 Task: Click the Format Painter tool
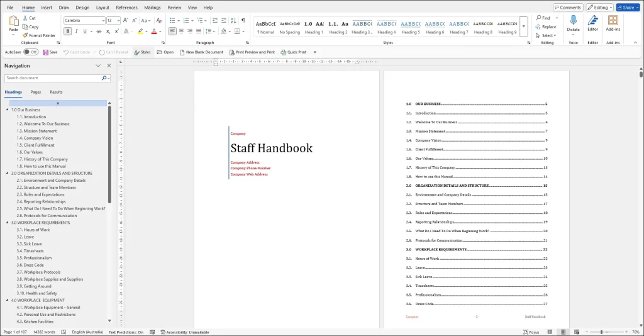[39, 35]
